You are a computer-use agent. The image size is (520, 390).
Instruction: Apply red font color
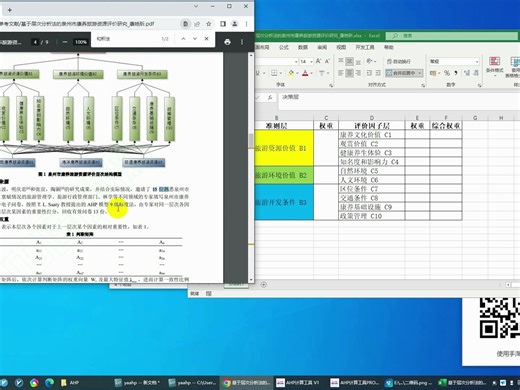click(x=305, y=73)
